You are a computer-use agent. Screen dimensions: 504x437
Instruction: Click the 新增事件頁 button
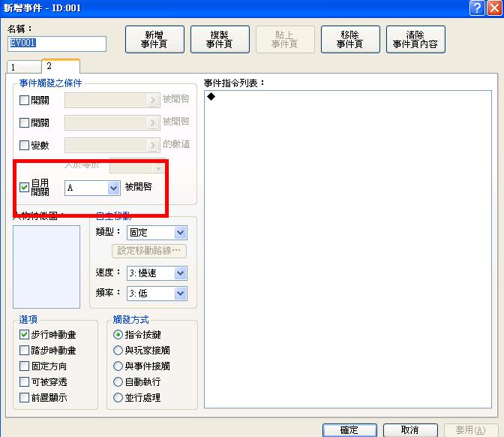154,39
